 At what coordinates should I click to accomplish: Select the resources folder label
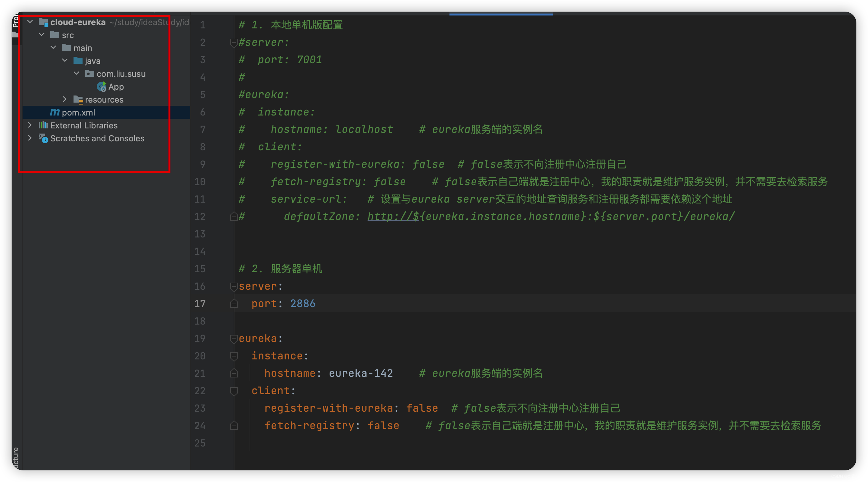click(x=104, y=100)
